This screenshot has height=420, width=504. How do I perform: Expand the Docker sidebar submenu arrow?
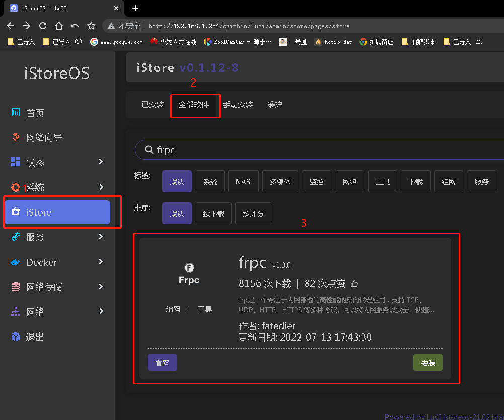[x=101, y=262]
